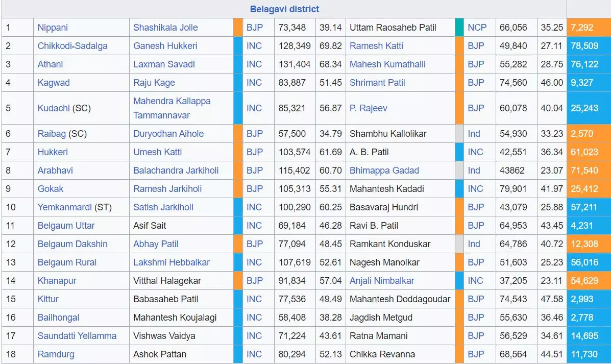Open the Chikkodi-Sadalga constituency link
The image size is (611, 364).
(x=72, y=46)
